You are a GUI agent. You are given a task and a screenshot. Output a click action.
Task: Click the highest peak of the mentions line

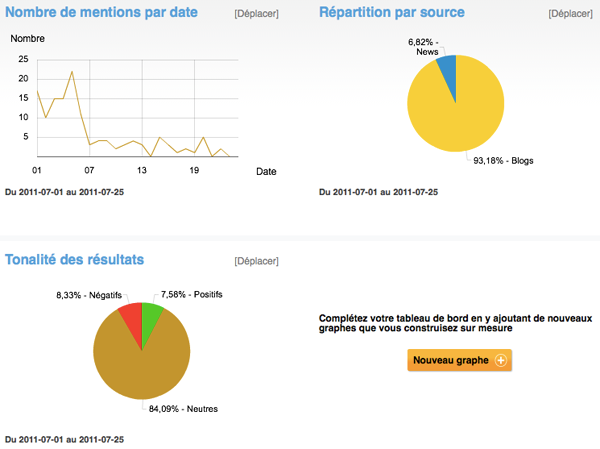click(72, 72)
